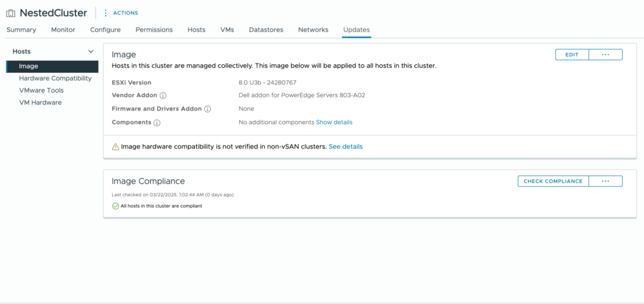The image size is (644, 304).
Task: Open the See details link
Action: pos(345,147)
